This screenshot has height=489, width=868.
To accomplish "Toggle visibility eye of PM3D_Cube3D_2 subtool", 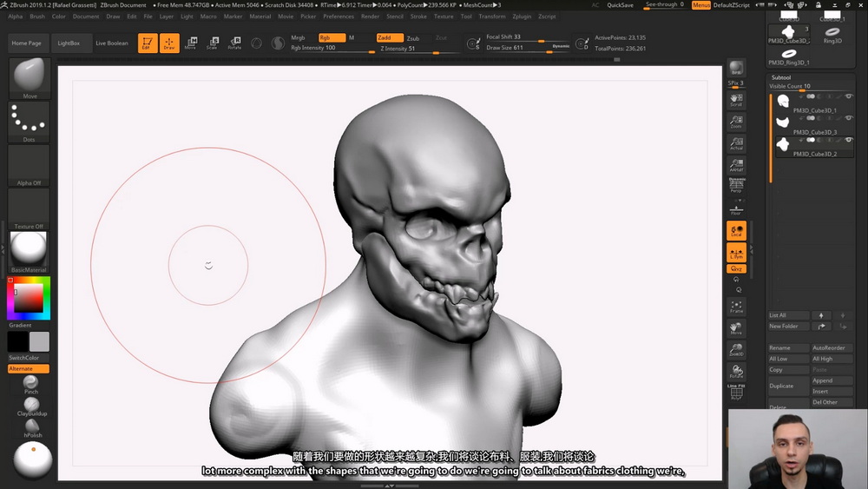I will click(848, 140).
